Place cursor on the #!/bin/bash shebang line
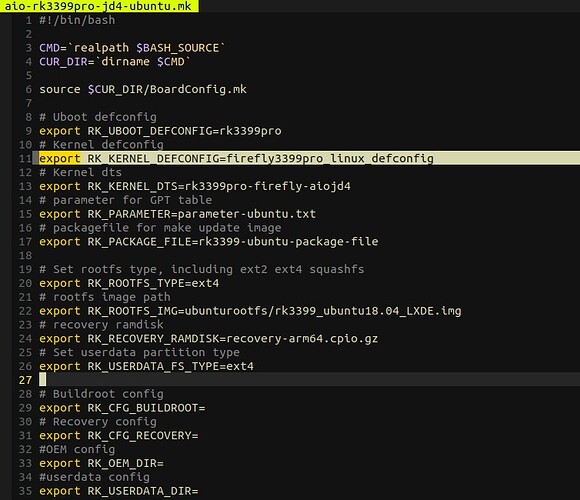 [77, 20]
